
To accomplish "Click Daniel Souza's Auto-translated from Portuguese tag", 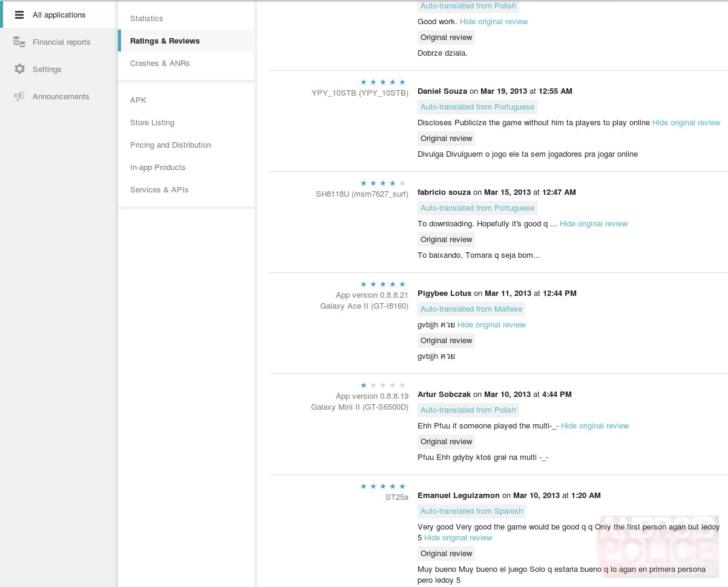I will (x=477, y=107).
